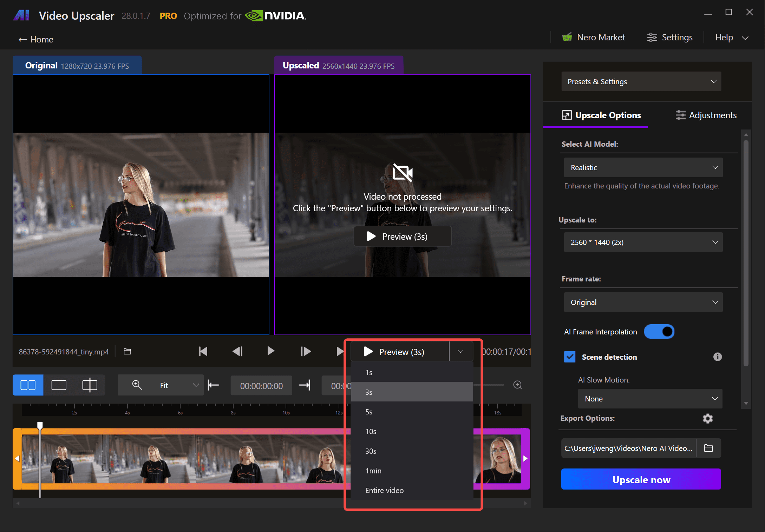
Task: Uncheck Scene detection checkbox
Action: (570, 357)
